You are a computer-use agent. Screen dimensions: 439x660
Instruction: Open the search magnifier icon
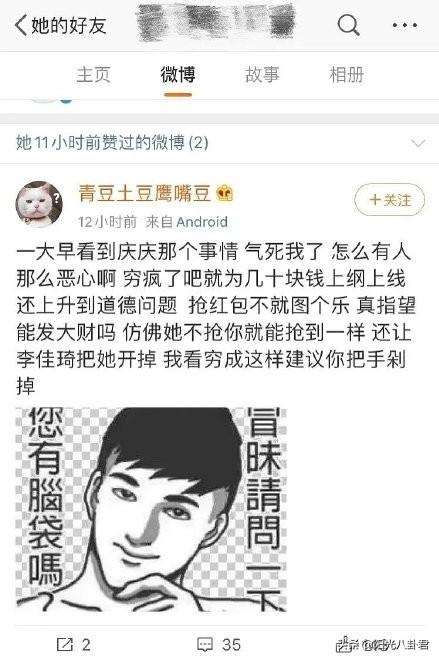[348, 25]
